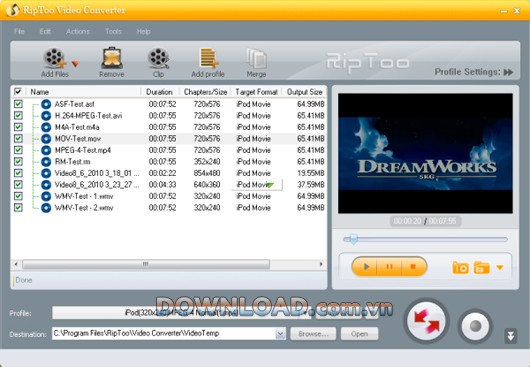
Task: Expand Profile Settings double-arrow
Action: tap(508, 72)
